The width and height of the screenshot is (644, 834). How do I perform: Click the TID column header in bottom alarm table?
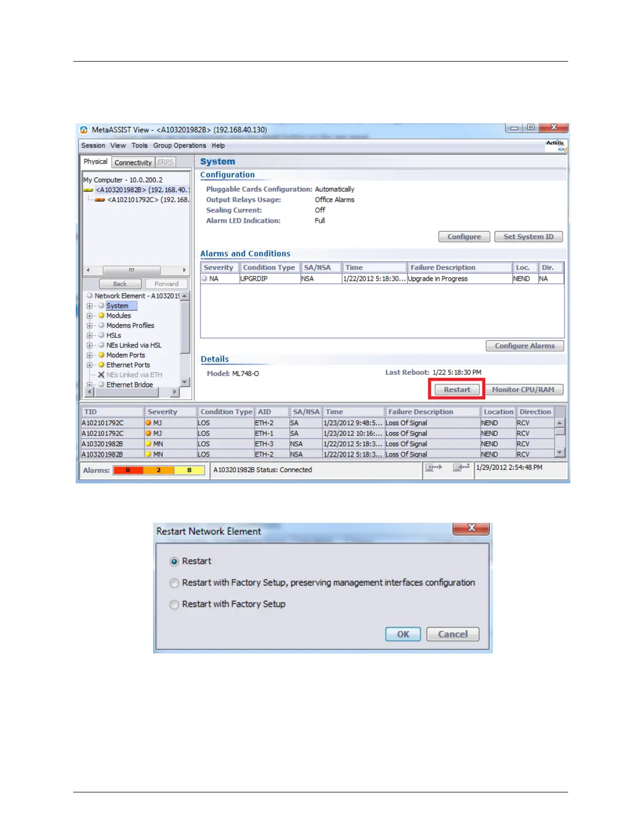pyautogui.click(x=112, y=412)
